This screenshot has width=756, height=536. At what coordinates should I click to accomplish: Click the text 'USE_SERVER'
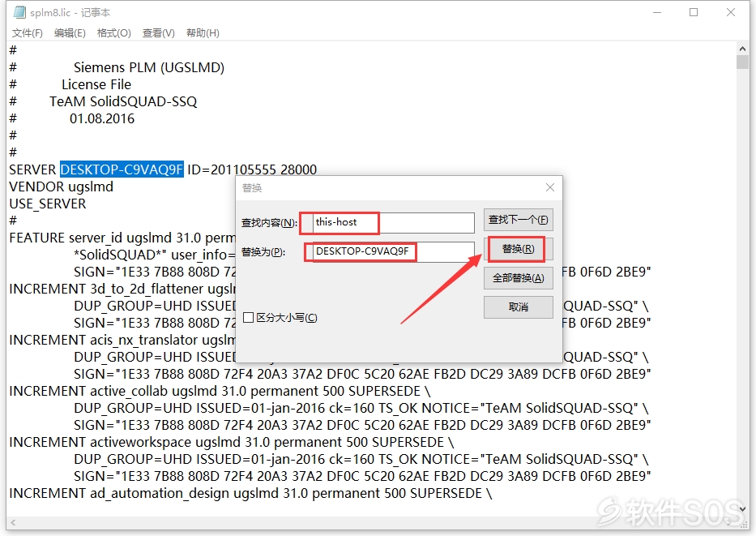(48, 204)
